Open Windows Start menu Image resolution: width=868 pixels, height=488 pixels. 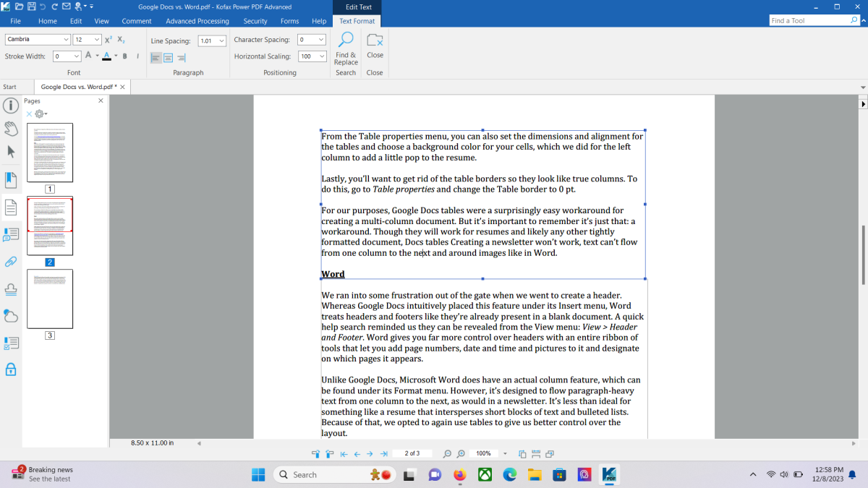pyautogui.click(x=258, y=474)
